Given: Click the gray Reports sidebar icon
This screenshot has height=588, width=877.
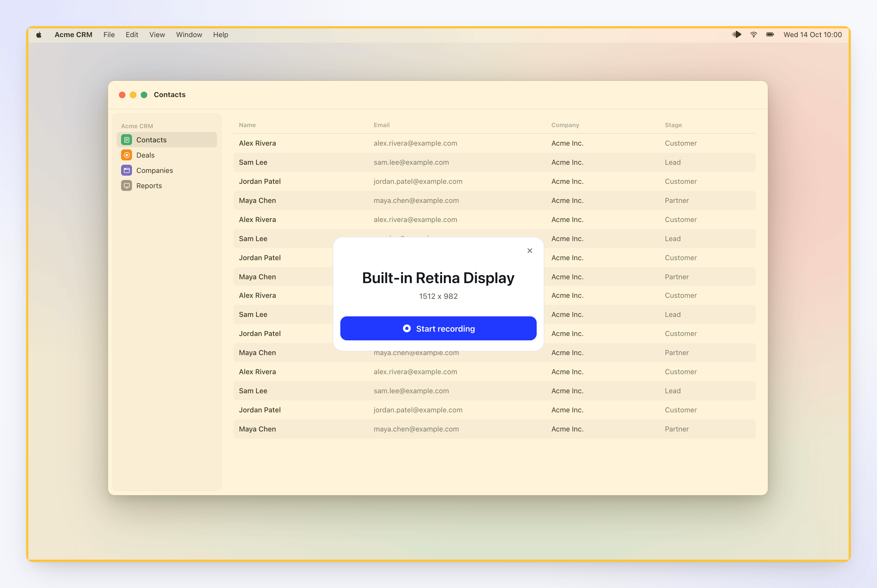Looking at the screenshot, I should pyautogui.click(x=126, y=186).
